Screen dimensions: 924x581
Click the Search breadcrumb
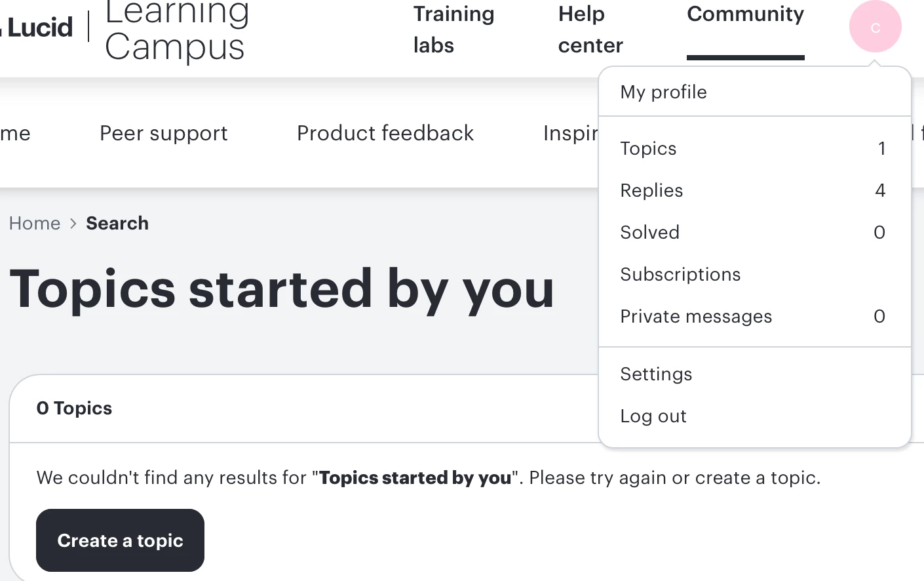(x=117, y=223)
